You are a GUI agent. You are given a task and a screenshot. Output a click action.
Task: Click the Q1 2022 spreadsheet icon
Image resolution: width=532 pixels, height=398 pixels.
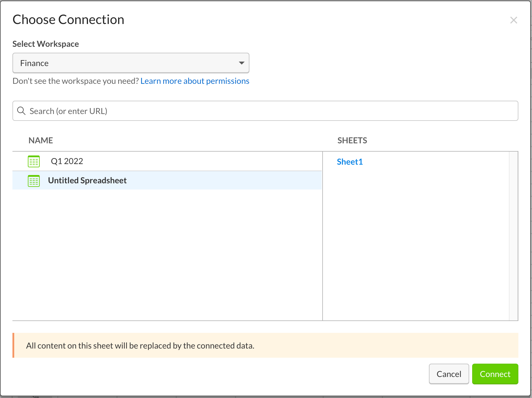click(x=33, y=161)
